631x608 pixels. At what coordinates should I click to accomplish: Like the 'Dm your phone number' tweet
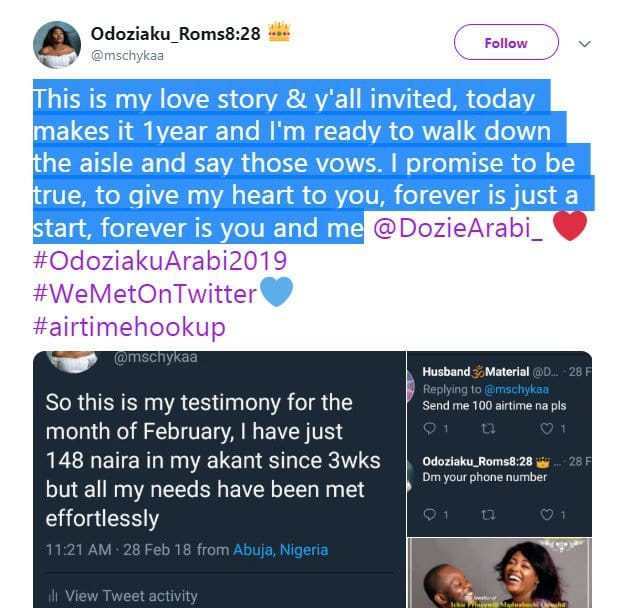[549, 514]
